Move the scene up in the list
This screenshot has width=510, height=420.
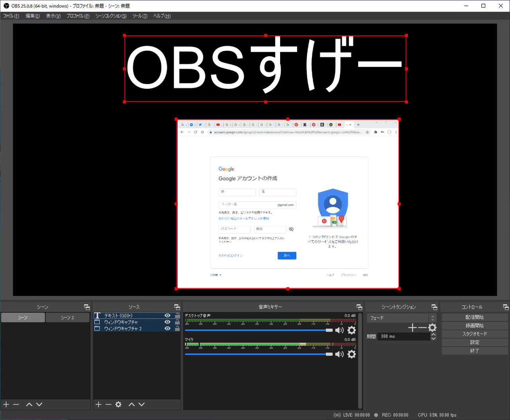(29, 404)
